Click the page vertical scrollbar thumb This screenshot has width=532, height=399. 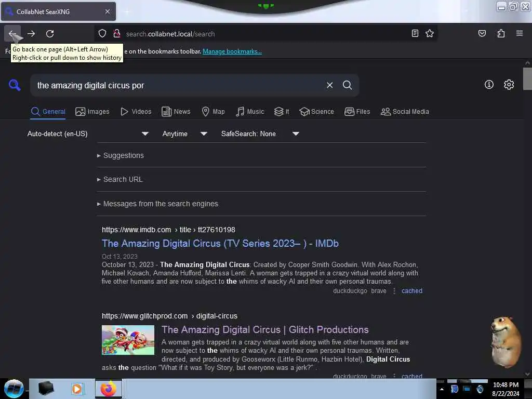click(527, 79)
